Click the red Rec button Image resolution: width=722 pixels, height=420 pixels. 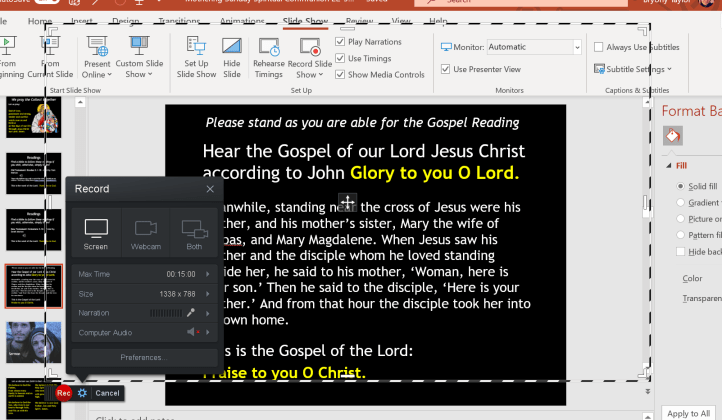[x=63, y=393]
